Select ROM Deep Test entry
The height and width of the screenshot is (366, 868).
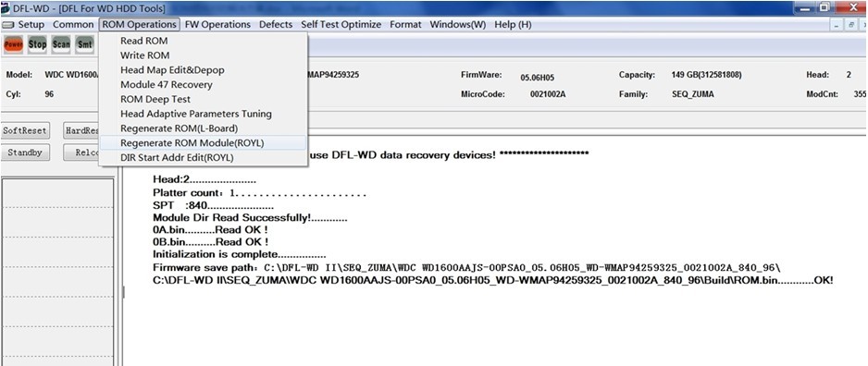203,100
